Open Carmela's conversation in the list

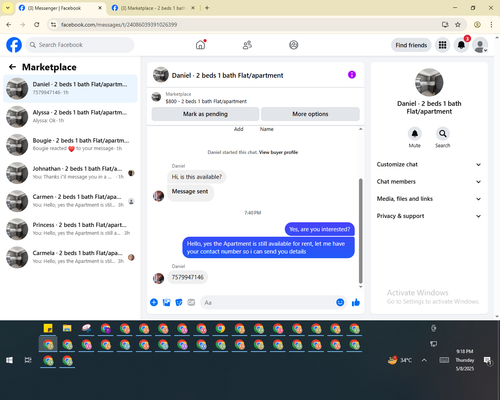click(x=70, y=257)
